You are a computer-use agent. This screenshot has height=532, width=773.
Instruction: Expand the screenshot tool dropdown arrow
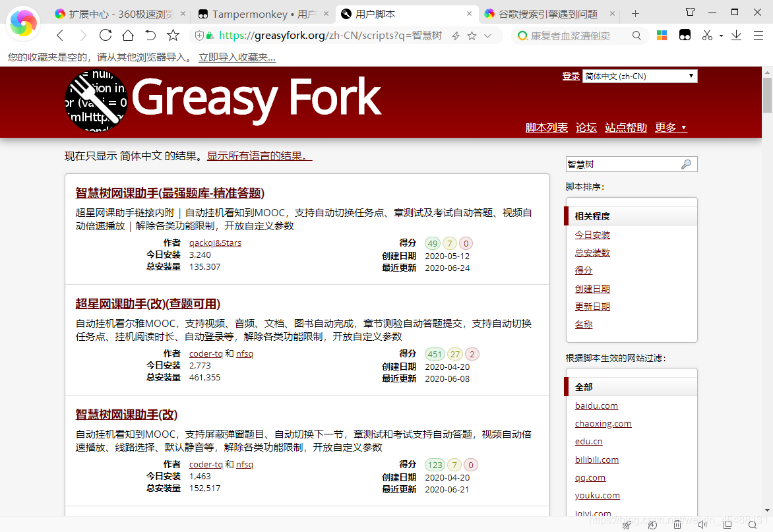(721, 36)
